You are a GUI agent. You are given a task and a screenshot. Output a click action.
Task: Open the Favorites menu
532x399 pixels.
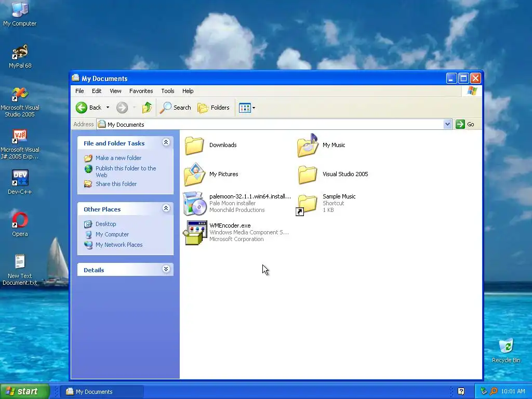[x=141, y=91]
